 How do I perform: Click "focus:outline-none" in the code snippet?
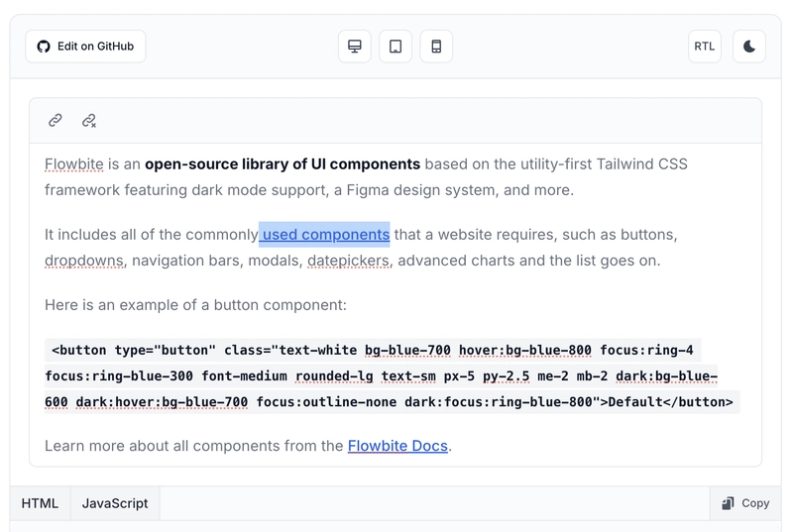[326, 402]
